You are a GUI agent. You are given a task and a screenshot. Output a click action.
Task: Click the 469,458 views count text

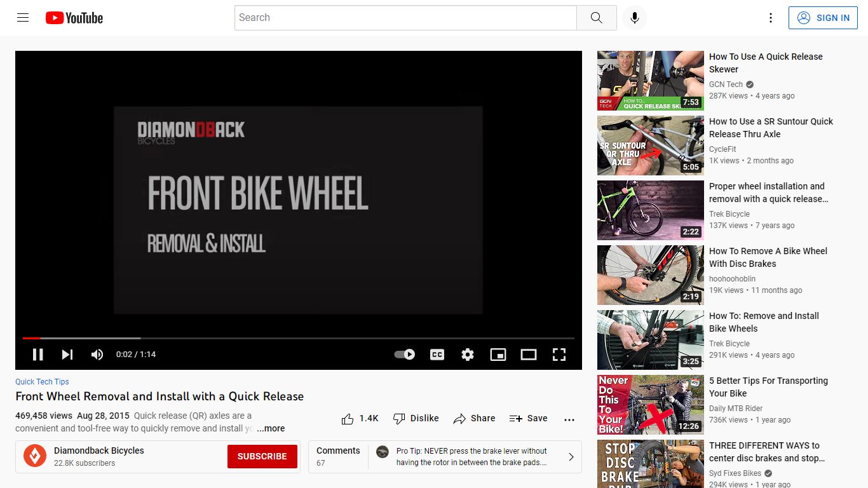(x=44, y=416)
